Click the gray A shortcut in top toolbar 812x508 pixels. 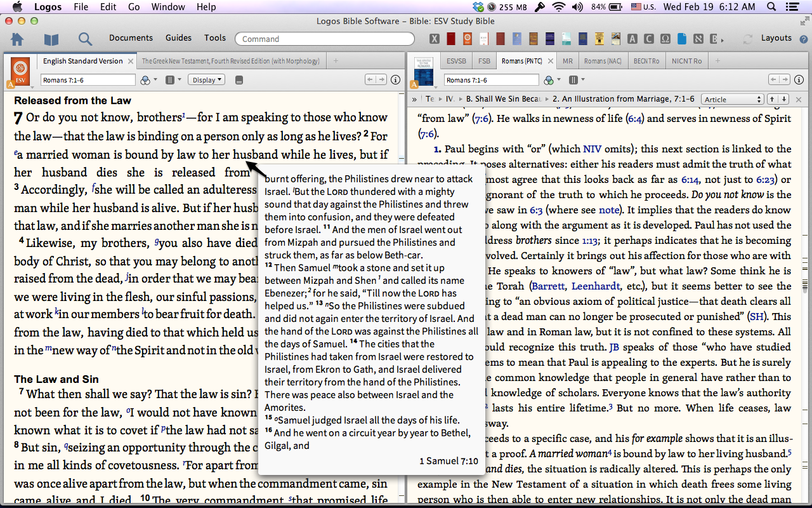click(632, 39)
